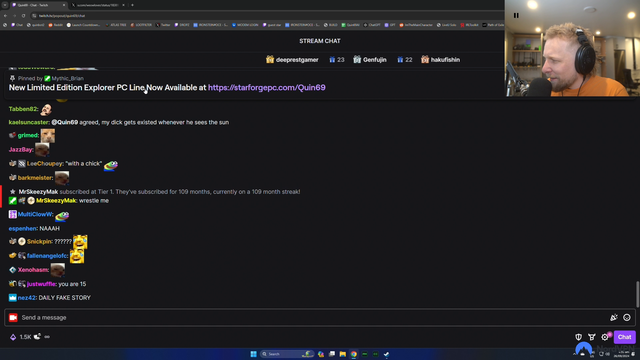Image resolution: width=640 pixels, height=360 pixels.
Task: Click the green moderator badge beside MrSkeezyMak
Action: click(x=13, y=200)
